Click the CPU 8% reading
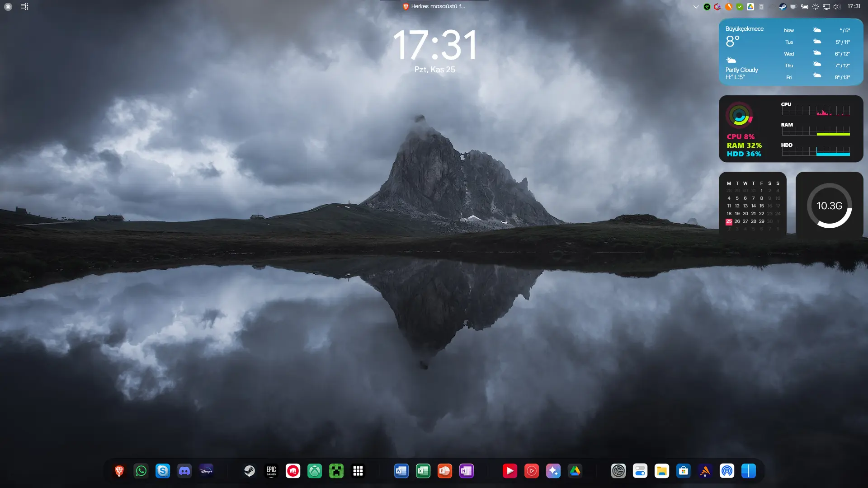The height and width of the screenshot is (488, 868). 741,136
